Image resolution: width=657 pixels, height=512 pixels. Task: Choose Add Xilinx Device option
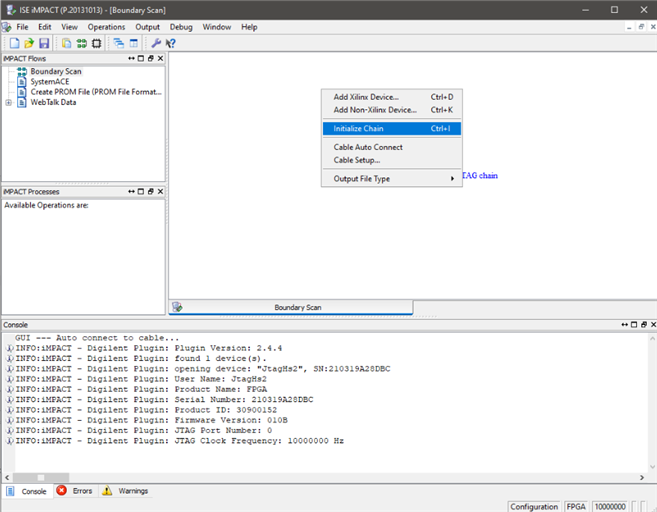[366, 97]
